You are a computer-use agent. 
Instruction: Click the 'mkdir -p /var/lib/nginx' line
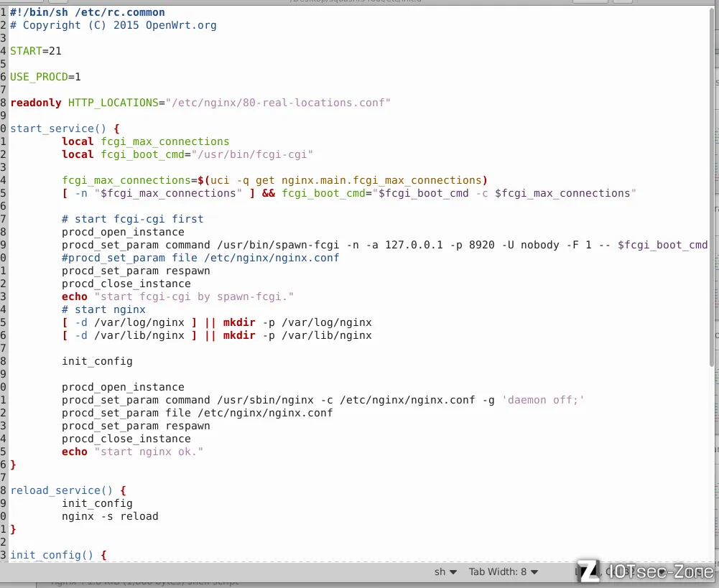[217, 335]
